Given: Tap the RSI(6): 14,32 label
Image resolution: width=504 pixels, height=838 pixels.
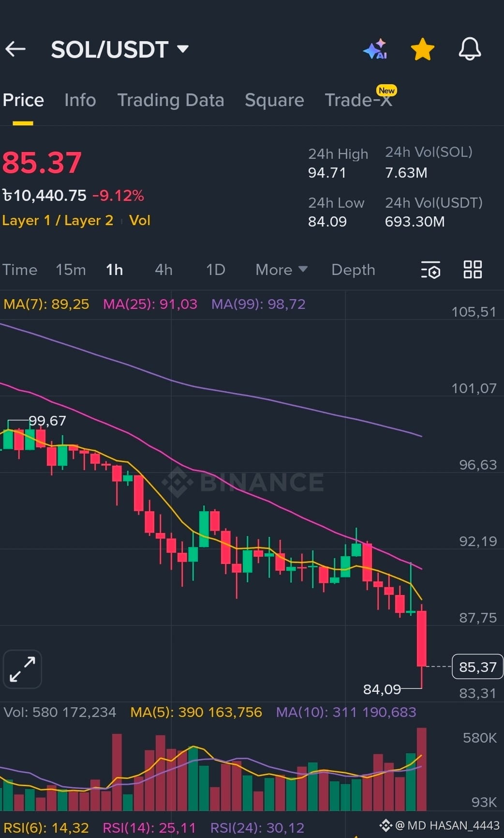Looking at the screenshot, I should pos(46,828).
